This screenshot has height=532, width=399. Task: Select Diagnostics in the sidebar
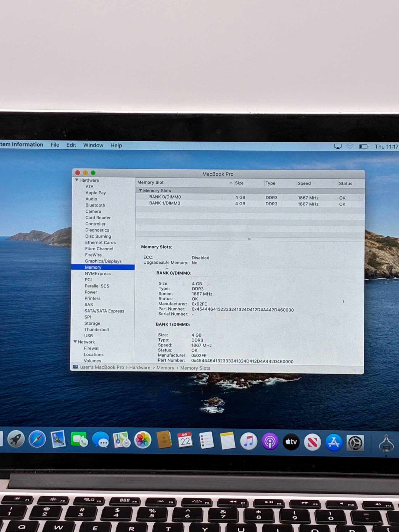[x=97, y=230]
